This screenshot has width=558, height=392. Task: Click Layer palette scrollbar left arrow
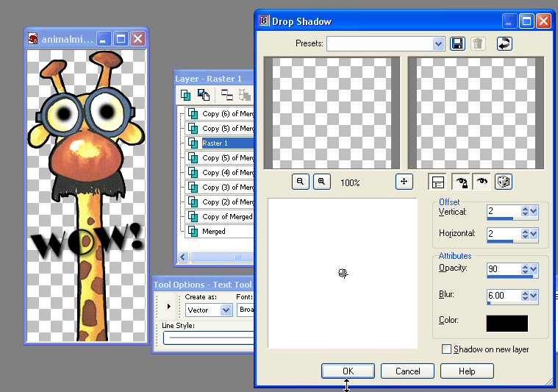(183, 257)
